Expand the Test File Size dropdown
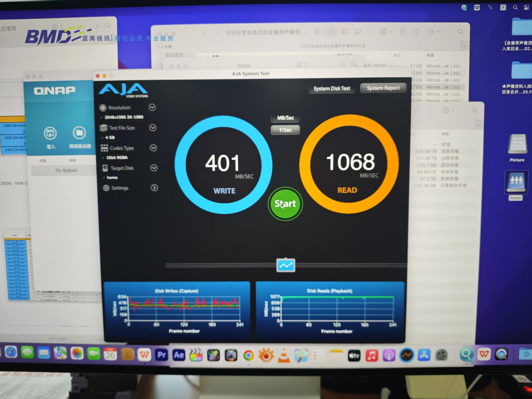The width and height of the screenshot is (532, 399). (153, 128)
